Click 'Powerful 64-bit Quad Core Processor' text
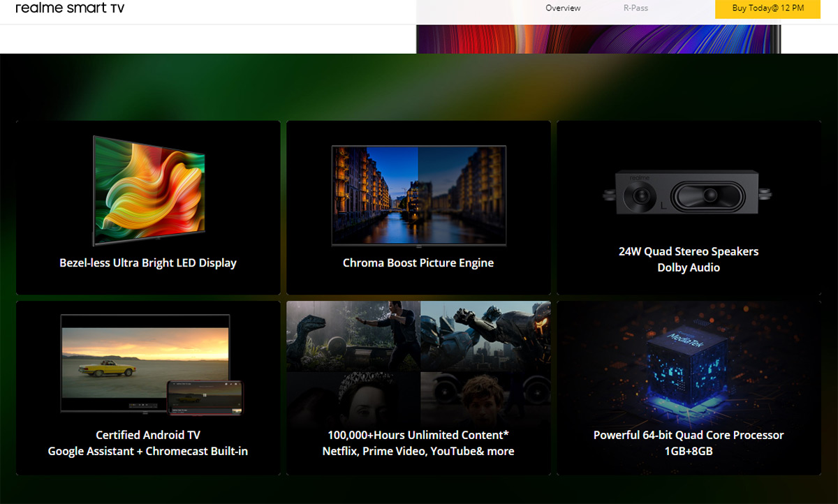Image resolution: width=838 pixels, height=504 pixels. click(689, 435)
